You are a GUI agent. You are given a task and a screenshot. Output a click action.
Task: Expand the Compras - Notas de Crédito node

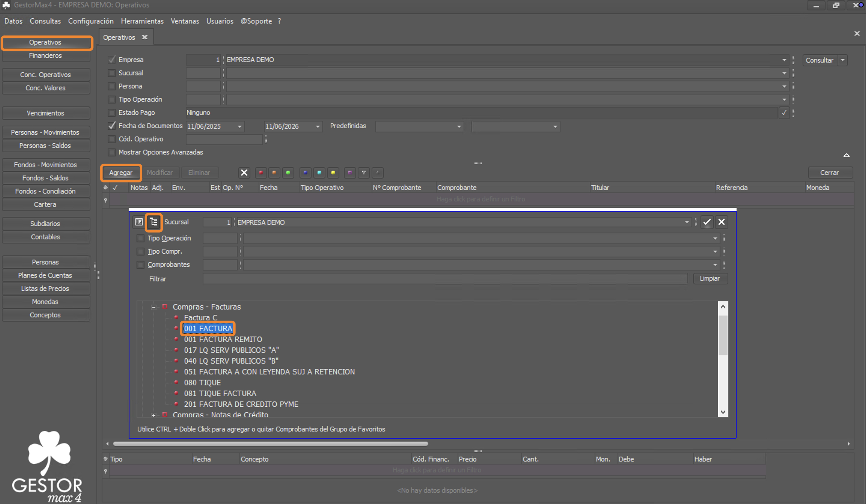click(x=154, y=415)
